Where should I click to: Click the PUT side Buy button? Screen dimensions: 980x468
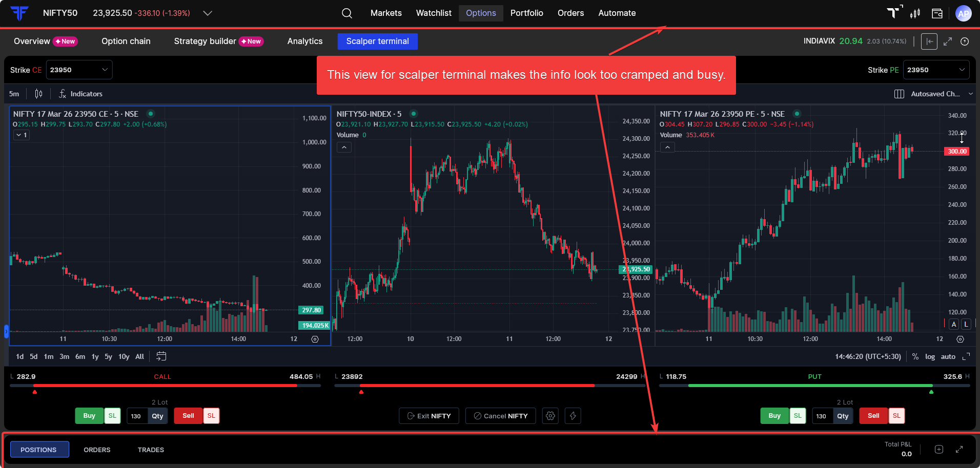[774, 416]
